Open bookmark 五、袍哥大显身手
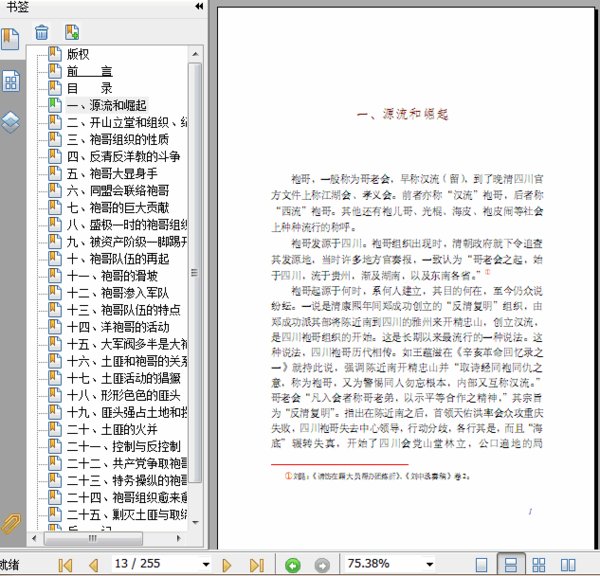The image size is (600, 576). pos(112,173)
